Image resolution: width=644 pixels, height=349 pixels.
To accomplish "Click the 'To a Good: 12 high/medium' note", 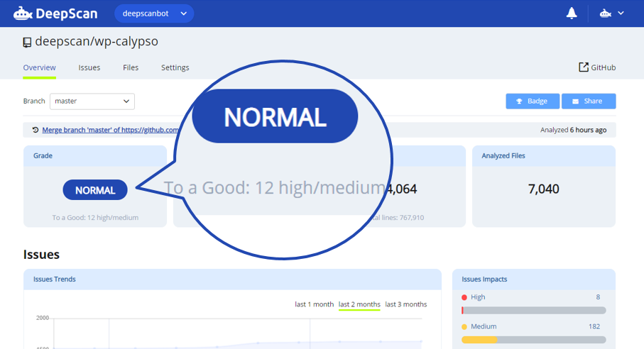I will pyautogui.click(x=95, y=218).
